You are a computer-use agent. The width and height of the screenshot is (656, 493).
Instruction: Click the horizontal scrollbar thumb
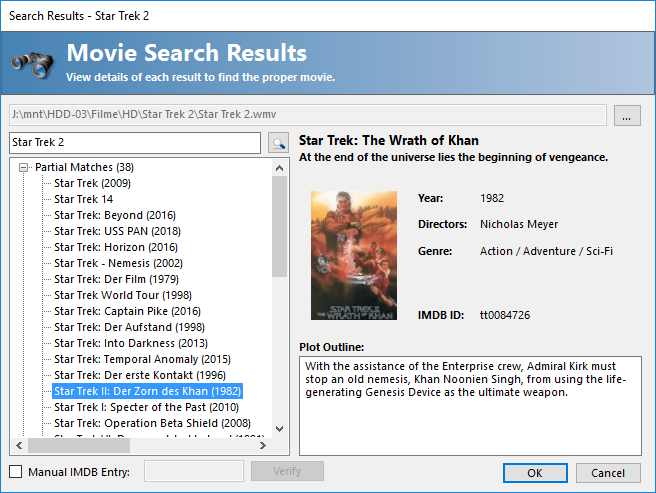79,446
